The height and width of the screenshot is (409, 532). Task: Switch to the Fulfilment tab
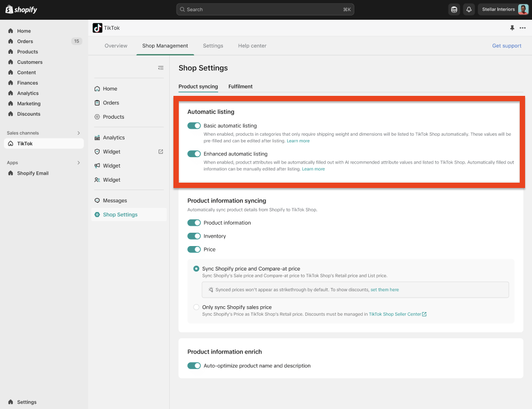[240, 86]
